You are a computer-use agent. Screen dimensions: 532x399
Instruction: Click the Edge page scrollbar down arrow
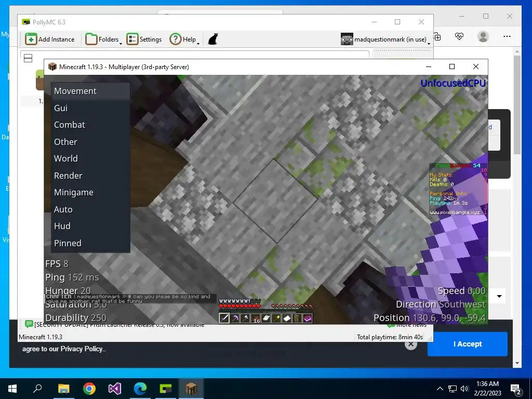click(x=517, y=363)
